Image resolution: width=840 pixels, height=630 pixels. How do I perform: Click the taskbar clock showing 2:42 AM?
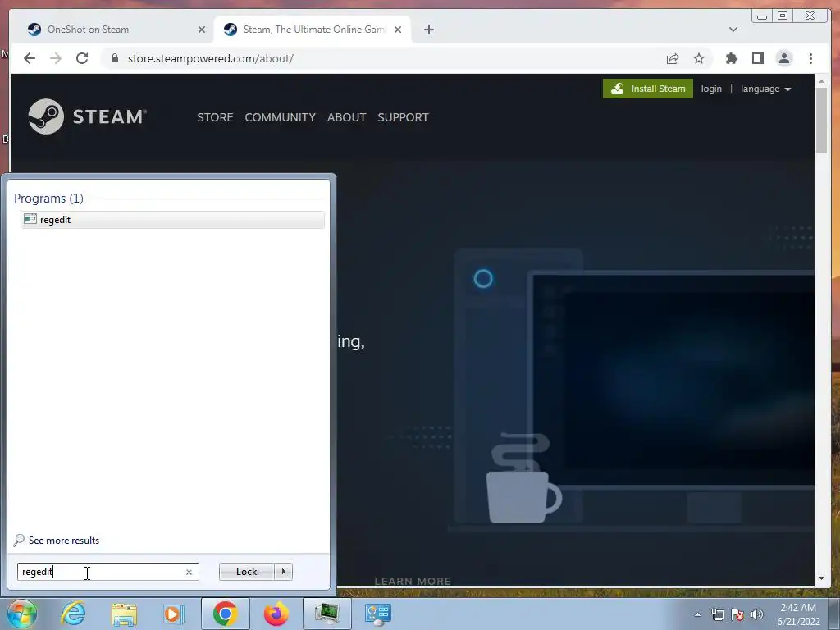pos(798,614)
